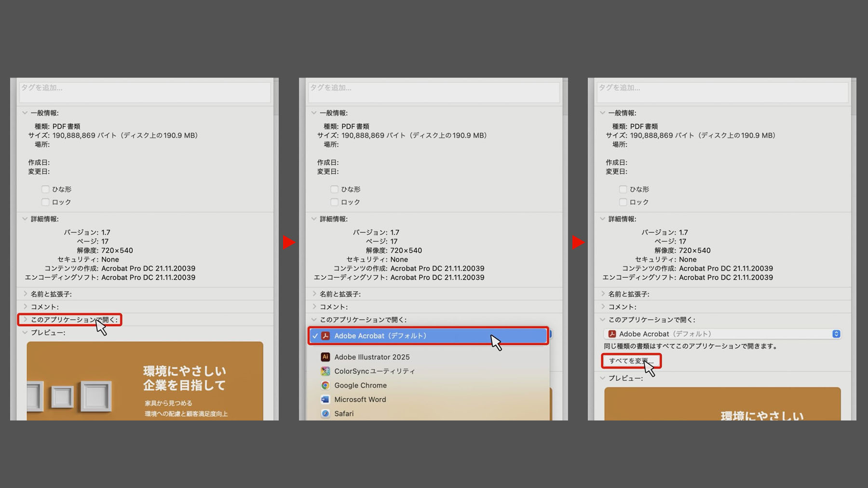This screenshot has width=868, height=488.
Task: Choose Google Chrome from the app list
Action: pyautogui.click(x=353, y=385)
